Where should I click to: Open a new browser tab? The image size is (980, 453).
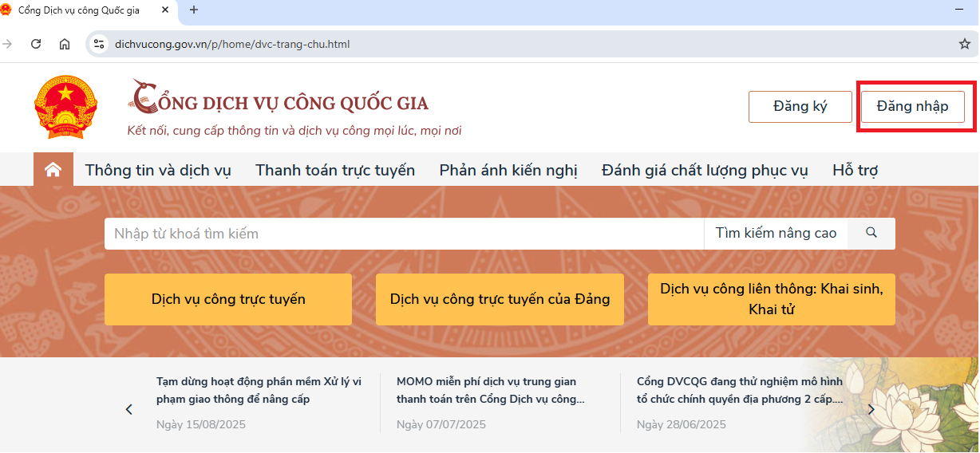coord(193,10)
